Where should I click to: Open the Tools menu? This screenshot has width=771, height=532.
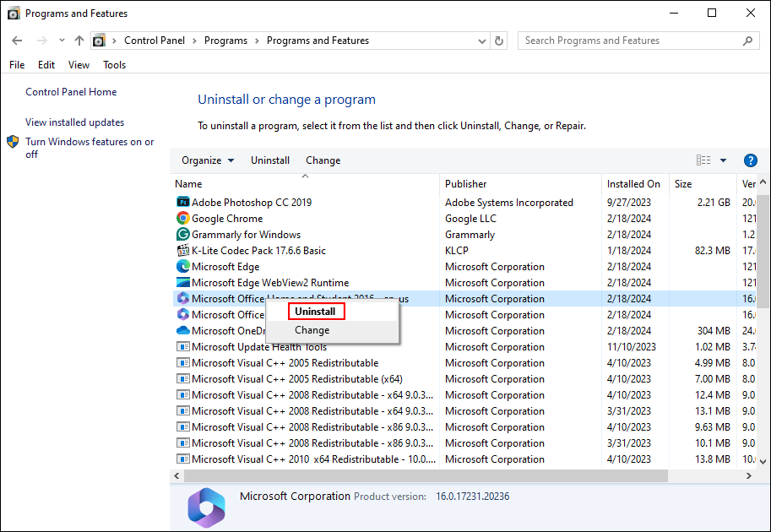(x=114, y=64)
